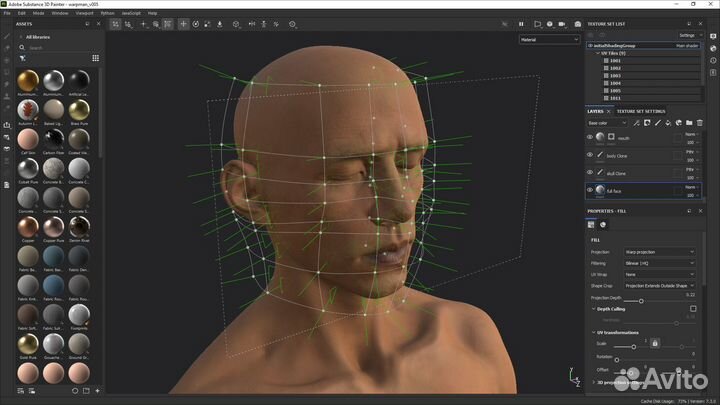720x405 pixels.
Task: Add smart material with sphere icon in Layers
Action: 679,123
